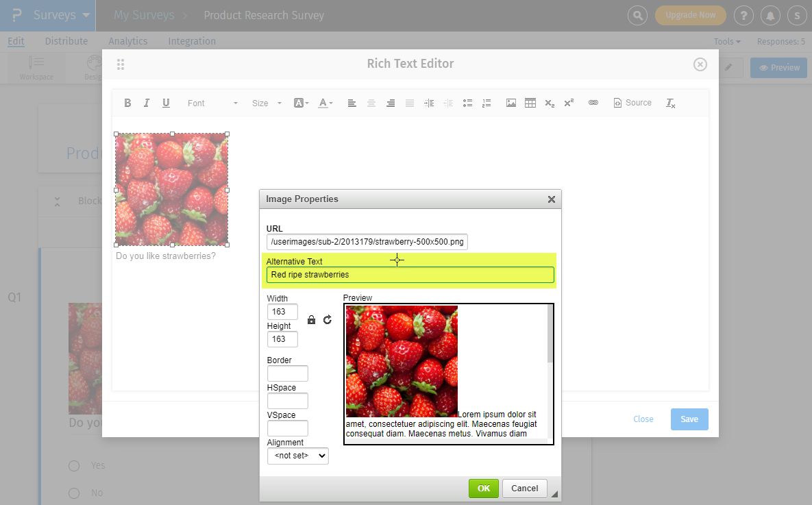Click the Height field
The image size is (812, 505).
point(282,339)
